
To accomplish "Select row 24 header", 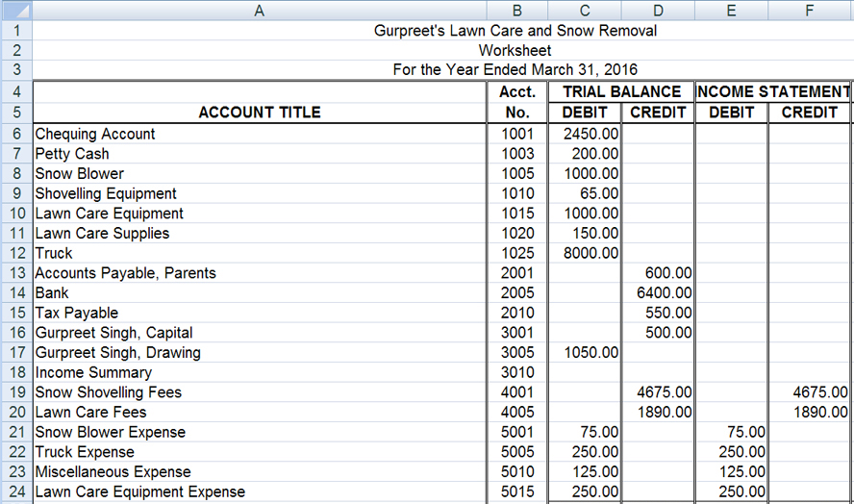I will pos(16,491).
